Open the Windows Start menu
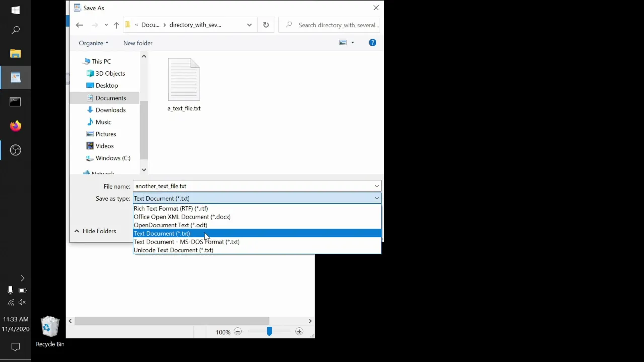Viewport: 644px width, 362px height. click(x=15, y=10)
